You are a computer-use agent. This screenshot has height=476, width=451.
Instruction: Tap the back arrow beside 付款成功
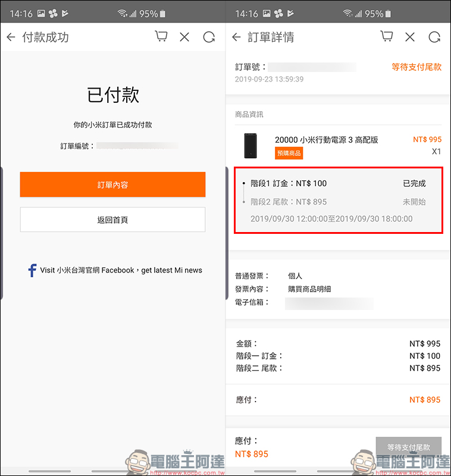coord(11,37)
